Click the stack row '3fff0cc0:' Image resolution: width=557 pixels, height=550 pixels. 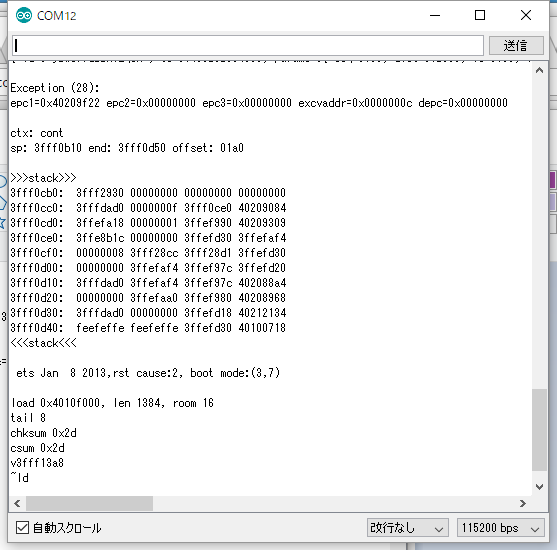[x=148, y=208]
